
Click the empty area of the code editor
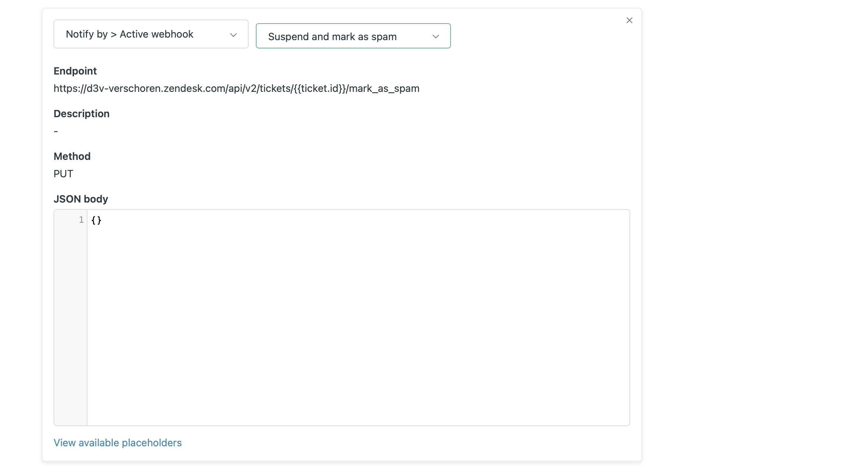coord(325,326)
